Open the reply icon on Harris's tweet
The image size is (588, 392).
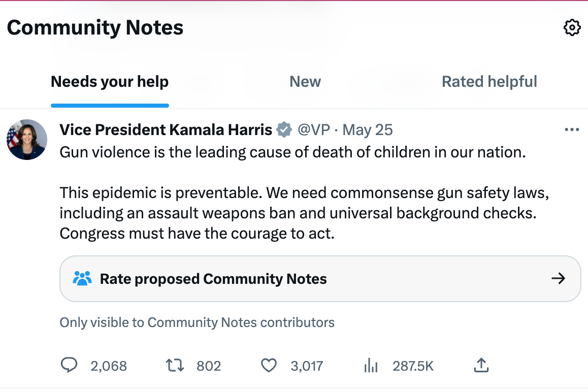click(x=69, y=365)
